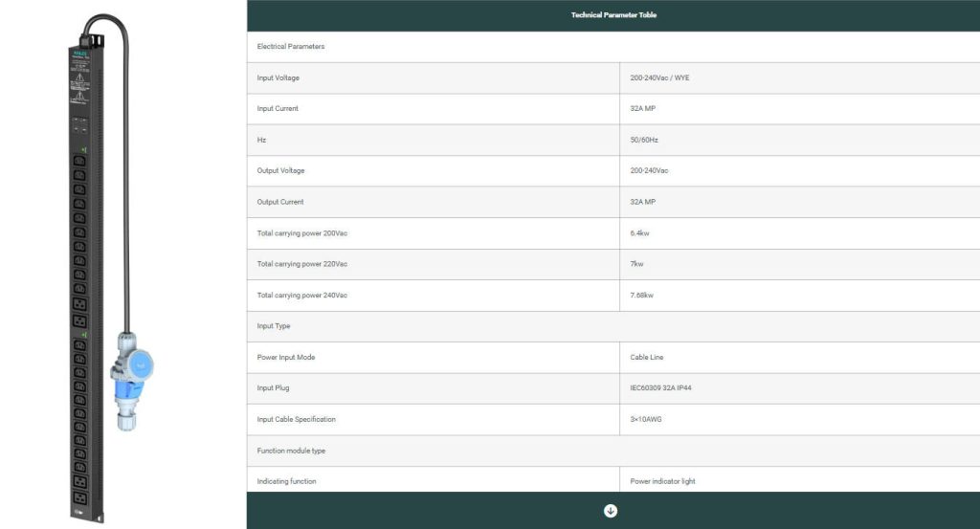Select the Technical Parameter Table header
The width and height of the screenshot is (980, 529).
pos(613,15)
